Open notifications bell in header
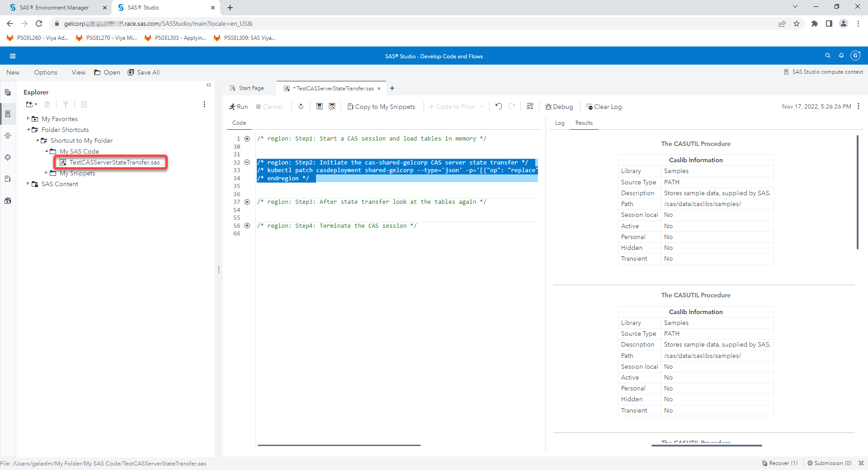 click(x=841, y=56)
